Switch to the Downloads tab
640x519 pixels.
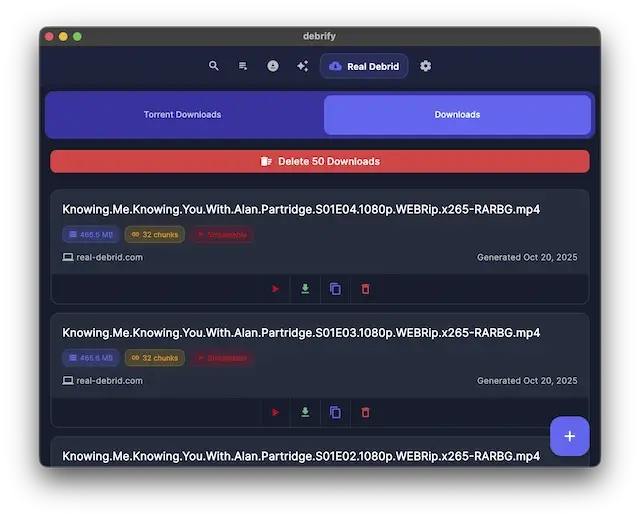click(x=457, y=115)
